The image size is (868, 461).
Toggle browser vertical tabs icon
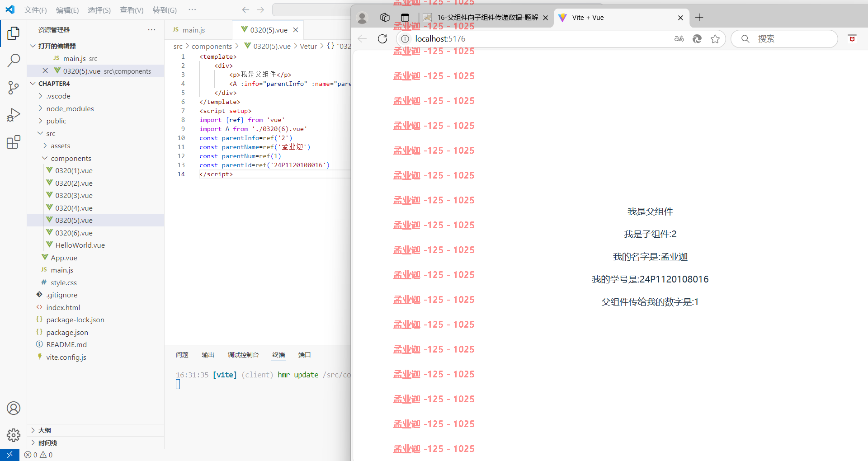point(405,18)
